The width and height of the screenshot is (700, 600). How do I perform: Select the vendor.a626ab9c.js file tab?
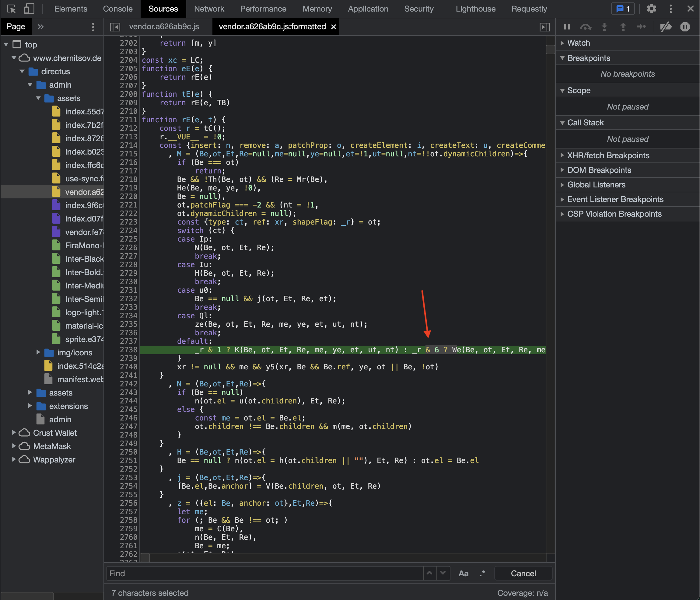(x=164, y=27)
